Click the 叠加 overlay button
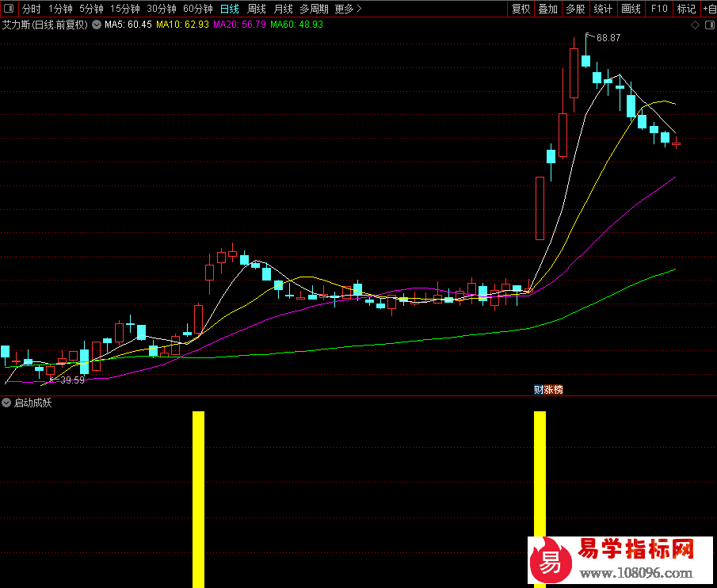Image resolution: width=717 pixels, height=588 pixels. (x=547, y=9)
